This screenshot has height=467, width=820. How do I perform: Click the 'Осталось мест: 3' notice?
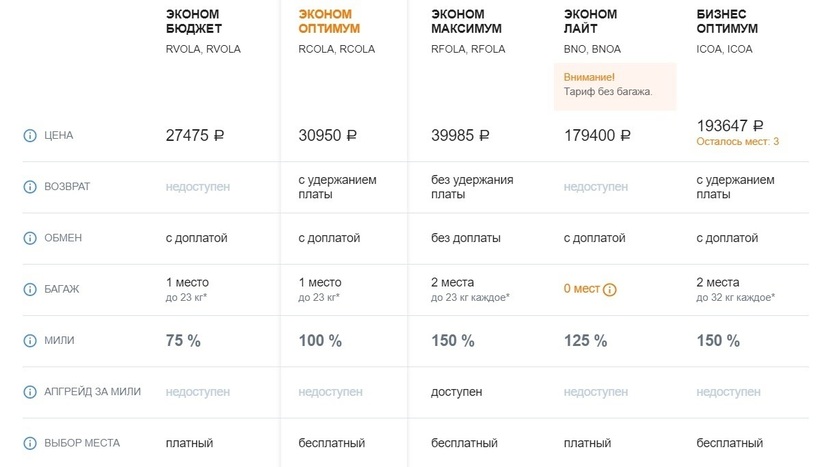point(737,142)
